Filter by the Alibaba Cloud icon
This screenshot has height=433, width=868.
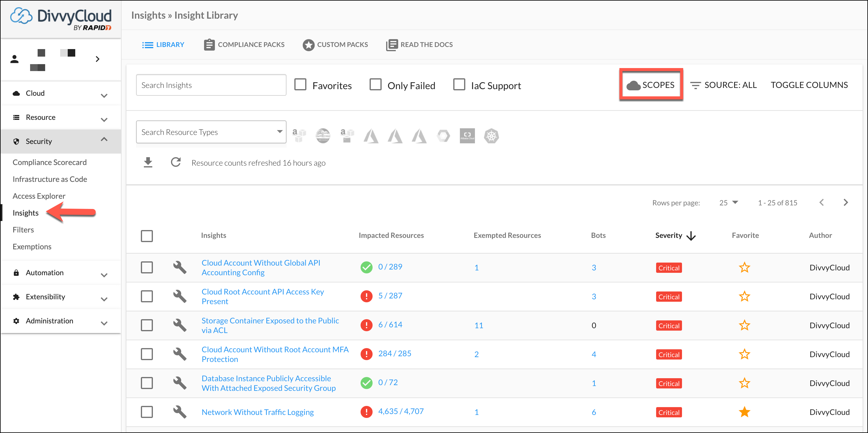pos(467,136)
